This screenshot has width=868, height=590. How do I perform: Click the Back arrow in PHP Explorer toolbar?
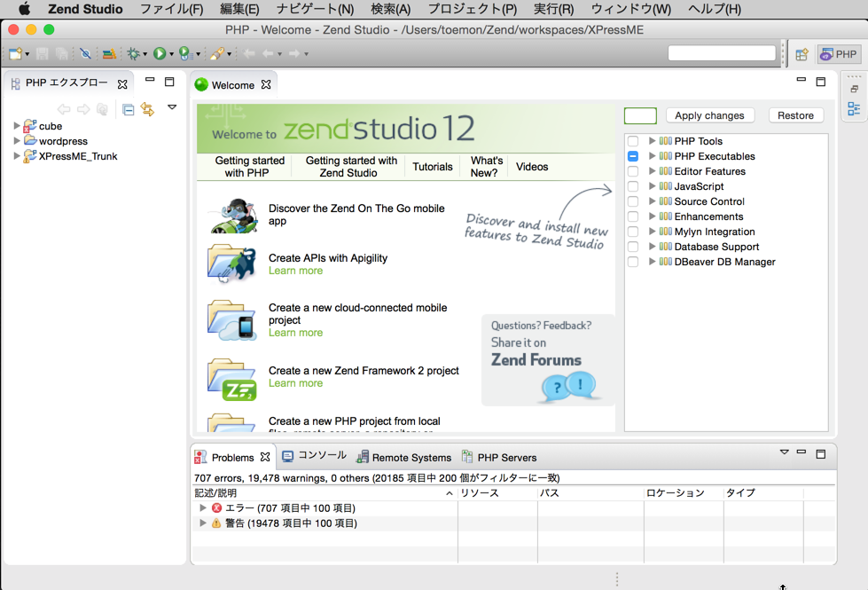click(64, 110)
